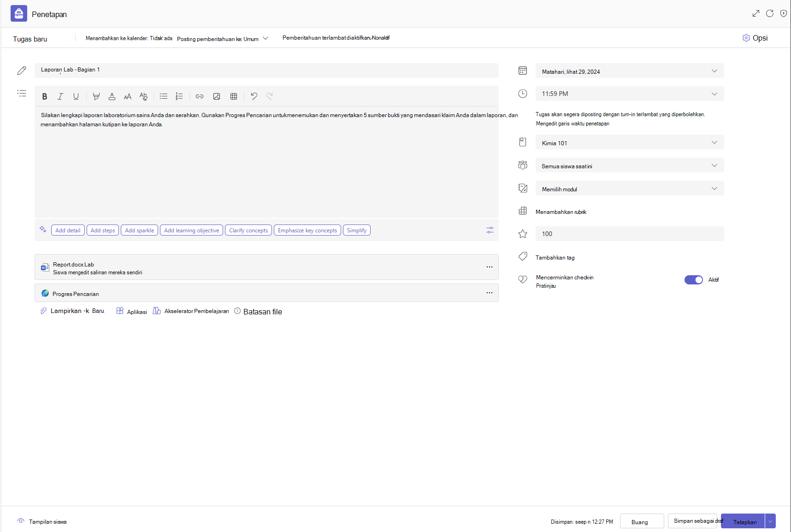Click inside the instructions text area
This screenshot has width=791, height=532.
(x=266, y=161)
